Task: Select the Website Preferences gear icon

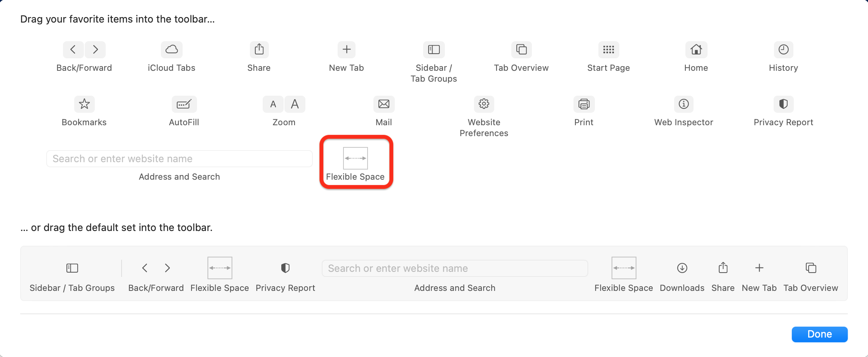Action: [x=484, y=104]
